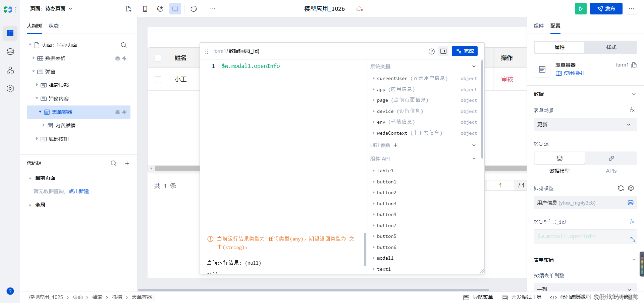Open data model settings hexagon icon
The image size is (644, 303).
(x=631, y=188)
